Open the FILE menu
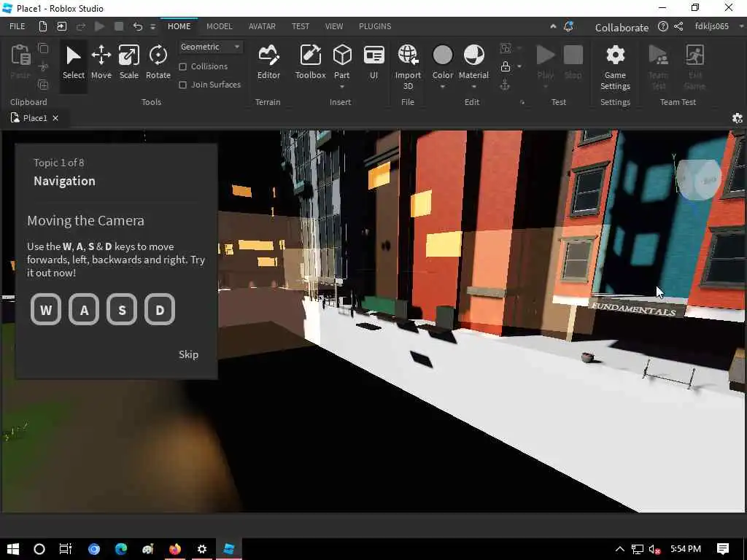This screenshot has height=560, width=747. (x=18, y=27)
